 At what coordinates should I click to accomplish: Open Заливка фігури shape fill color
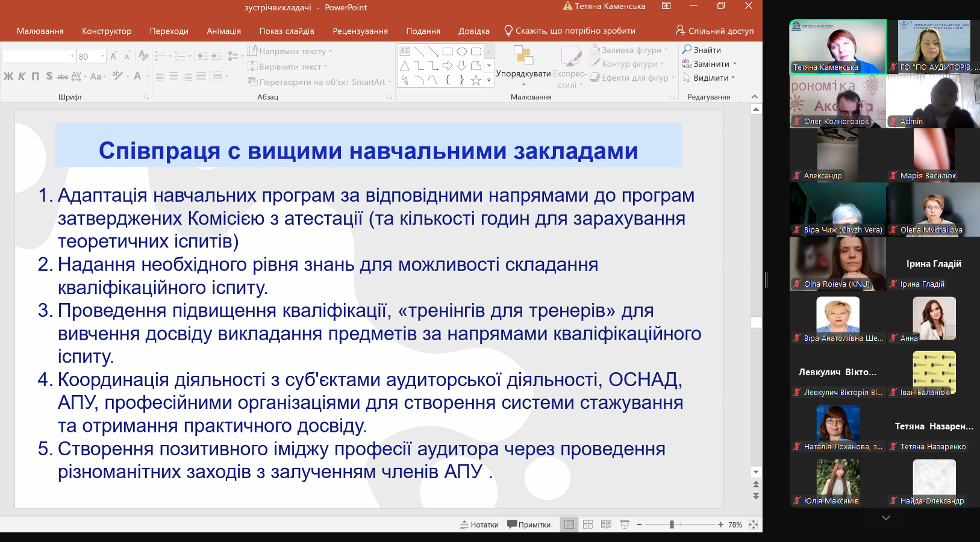click(629, 49)
